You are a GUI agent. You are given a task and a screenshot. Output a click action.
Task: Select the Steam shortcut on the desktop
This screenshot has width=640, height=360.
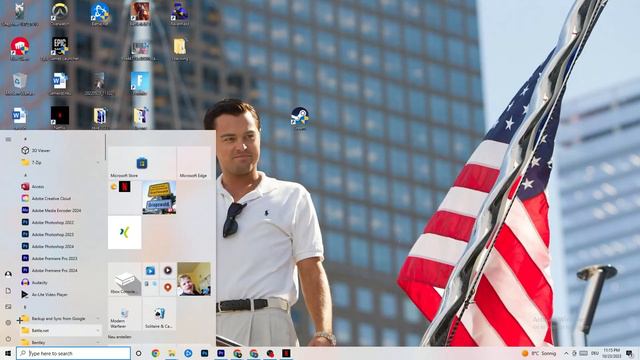[300, 118]
